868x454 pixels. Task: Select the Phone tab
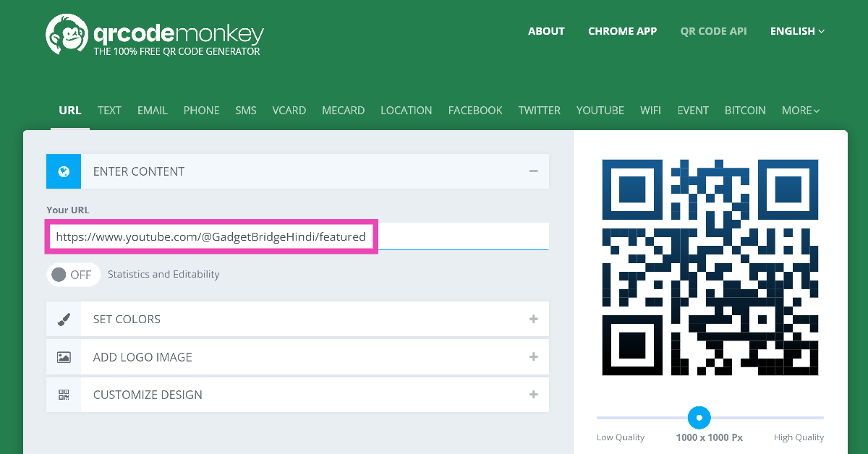tap(201, 111)
